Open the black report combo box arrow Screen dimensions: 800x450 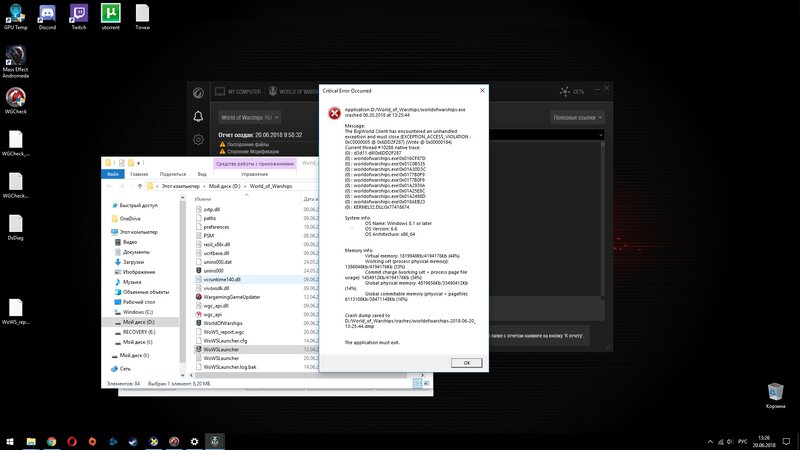[x=601, y=135]
